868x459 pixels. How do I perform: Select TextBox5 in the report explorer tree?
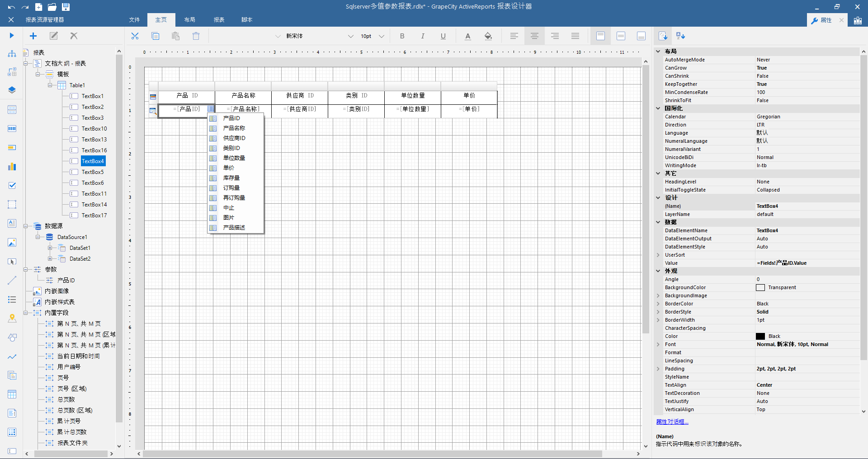92,172
